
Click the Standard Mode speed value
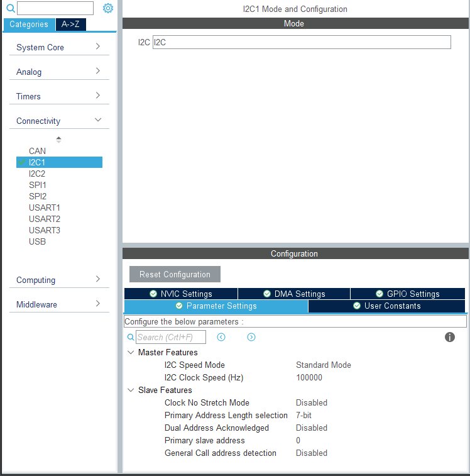[324, 365]
